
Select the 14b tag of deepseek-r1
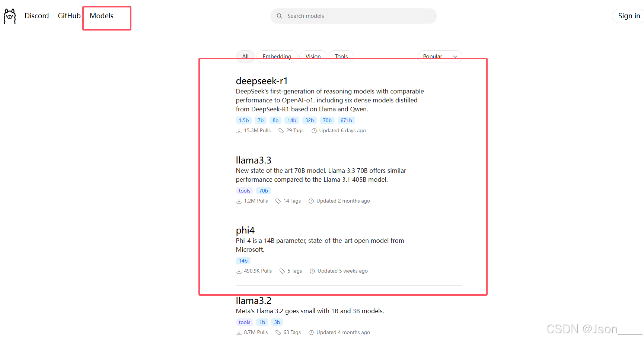(x=292, y=120)
